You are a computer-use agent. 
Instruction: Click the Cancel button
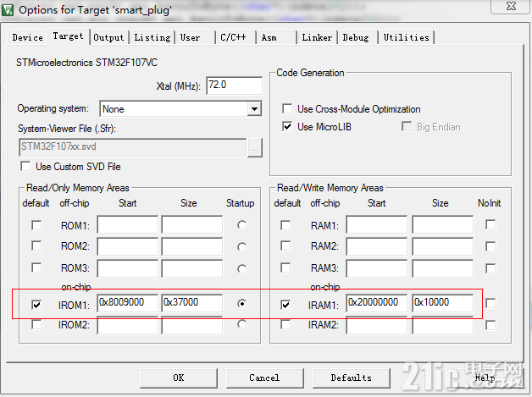264,378
